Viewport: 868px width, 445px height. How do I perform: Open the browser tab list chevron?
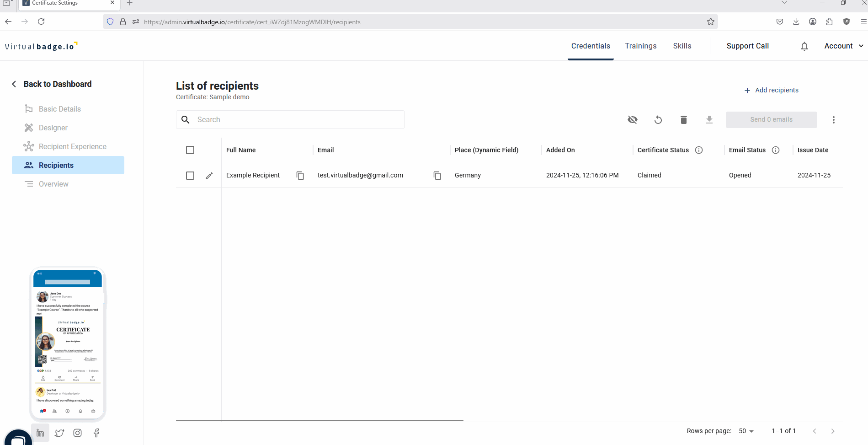click(x=784, y=3)
